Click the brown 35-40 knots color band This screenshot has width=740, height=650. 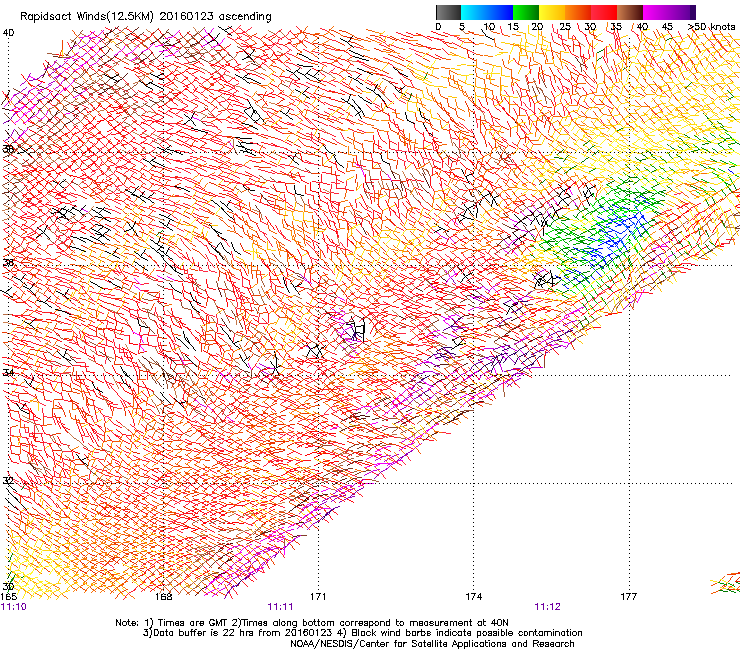(630, 12)
